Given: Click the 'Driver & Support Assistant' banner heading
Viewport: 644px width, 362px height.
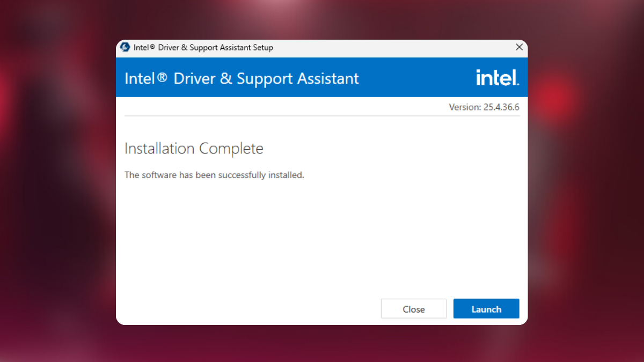Looking at the screenshot, I should (x=266, y=78).
